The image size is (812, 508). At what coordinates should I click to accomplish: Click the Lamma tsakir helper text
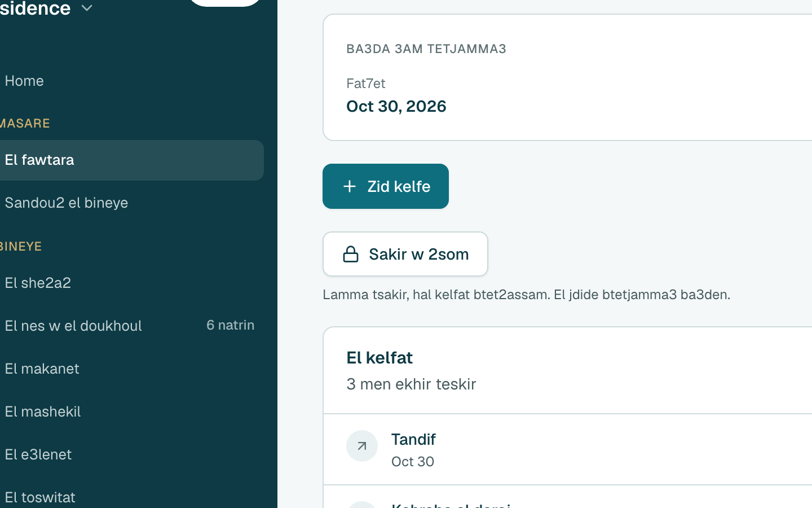(526, 295)
